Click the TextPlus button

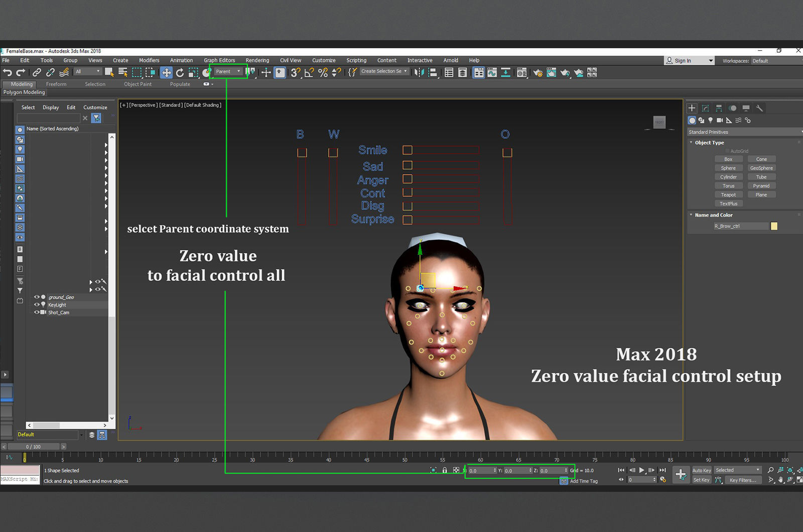click(728, 204)
